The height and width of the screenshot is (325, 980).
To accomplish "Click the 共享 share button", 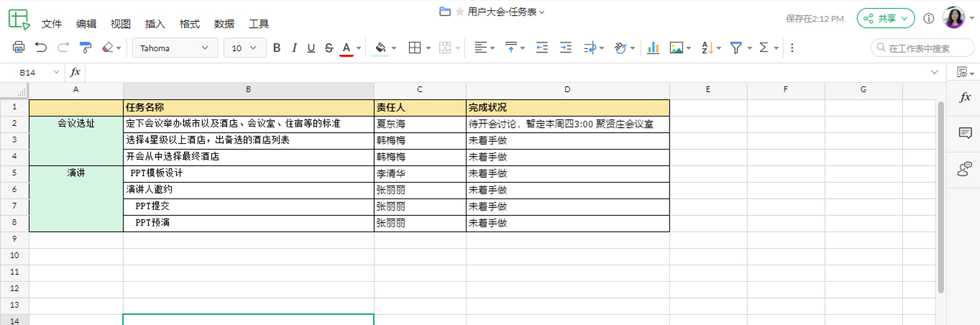I will pos(885,18).
